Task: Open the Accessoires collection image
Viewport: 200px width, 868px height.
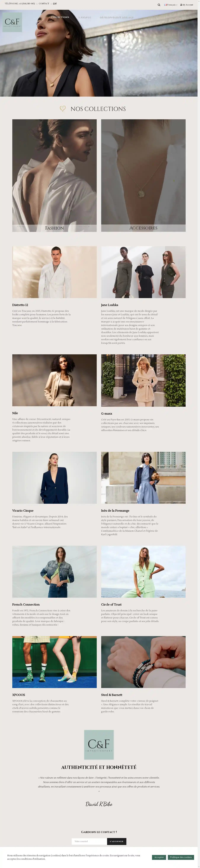Action: tap(143, 175)
